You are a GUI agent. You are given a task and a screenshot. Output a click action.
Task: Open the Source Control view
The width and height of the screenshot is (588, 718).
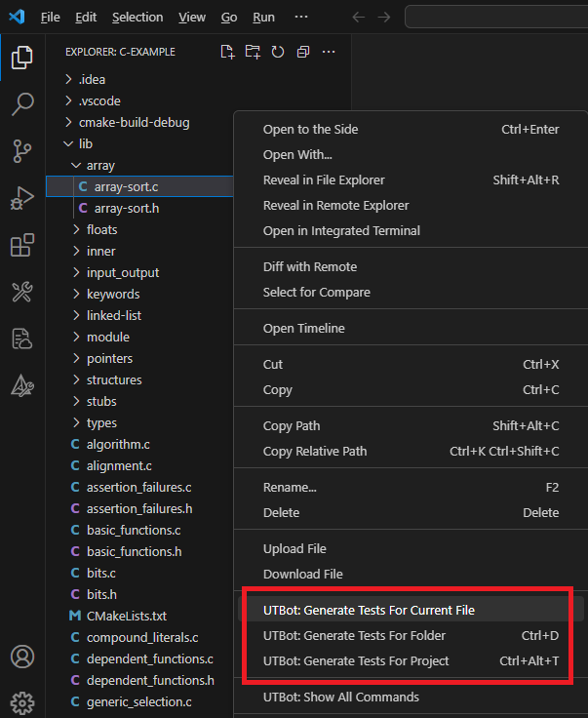click(x=21, y=151)
